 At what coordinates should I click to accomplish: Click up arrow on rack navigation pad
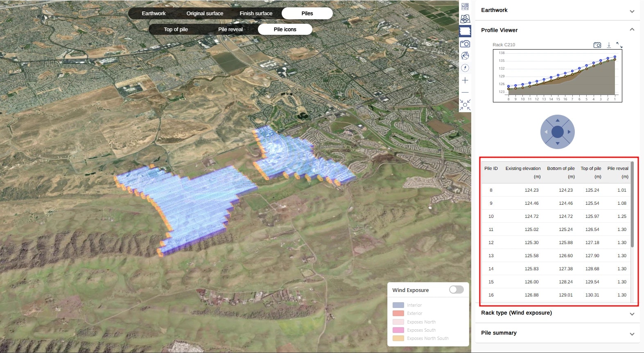[558, 120]
